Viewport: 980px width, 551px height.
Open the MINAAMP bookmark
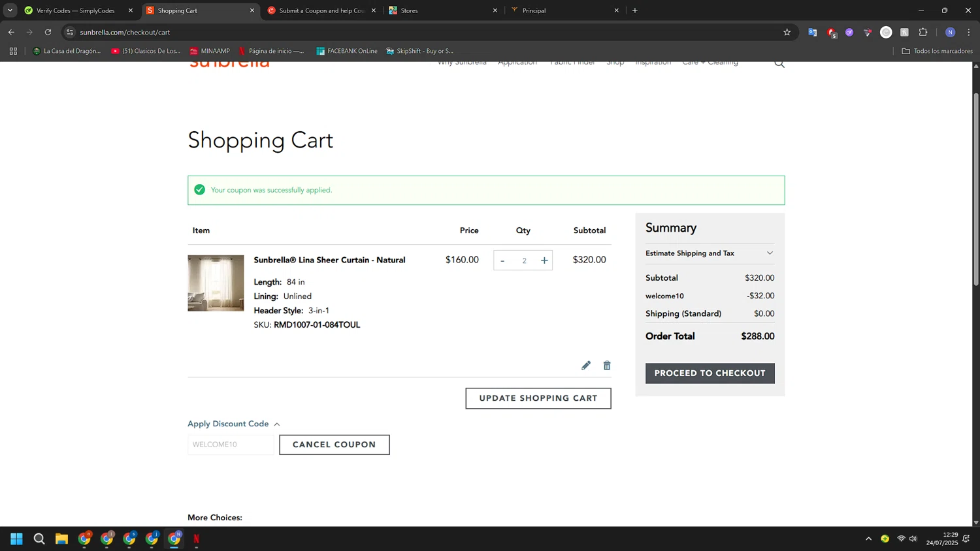coord(210,51)
